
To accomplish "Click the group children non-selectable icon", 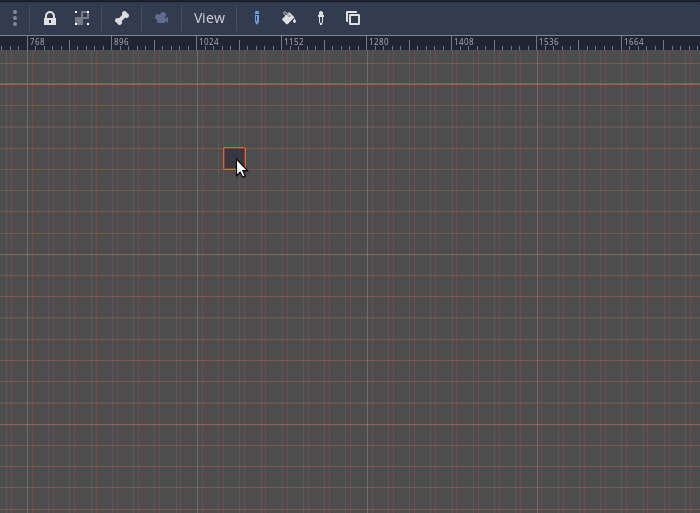I will click(82, 18).
